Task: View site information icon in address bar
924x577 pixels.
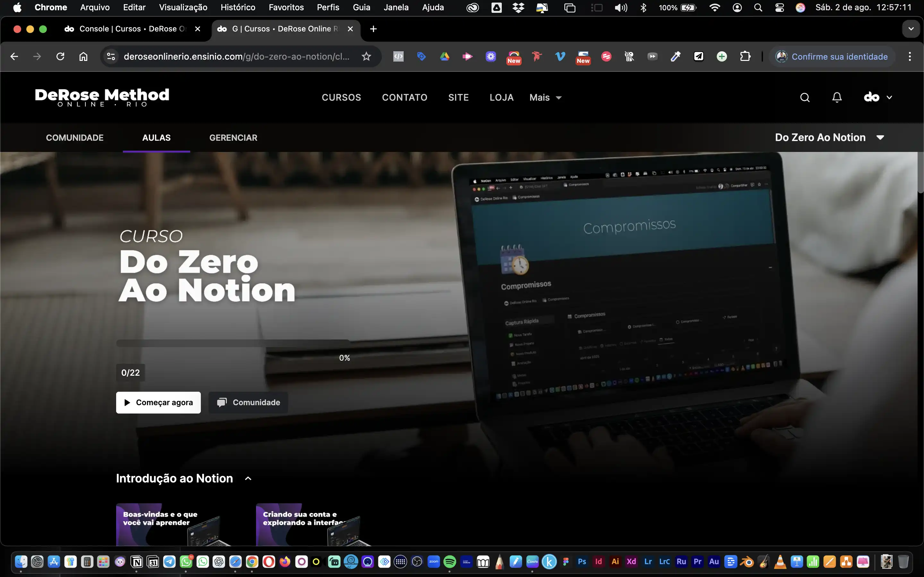Action: pos(111,56)
